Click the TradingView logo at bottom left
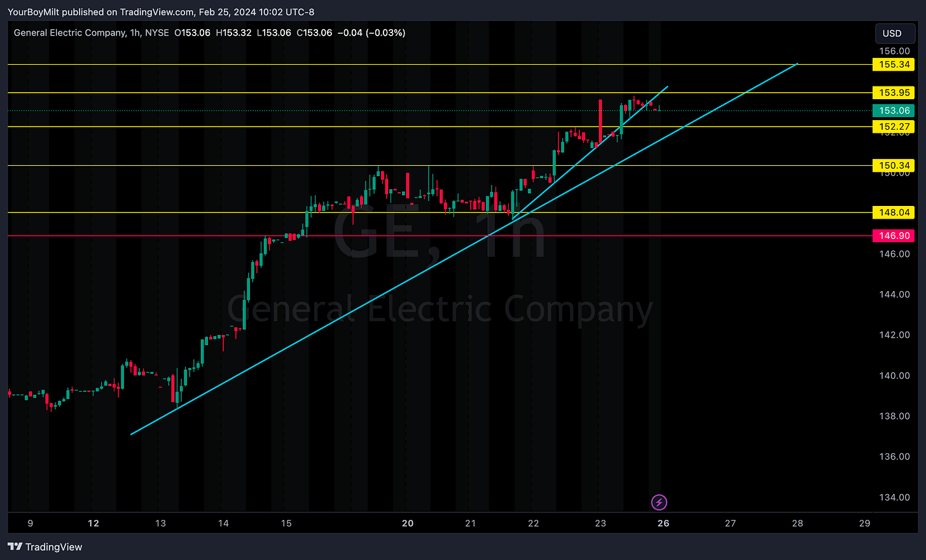This screenshot has height=560, width=926. click(45, 547)
